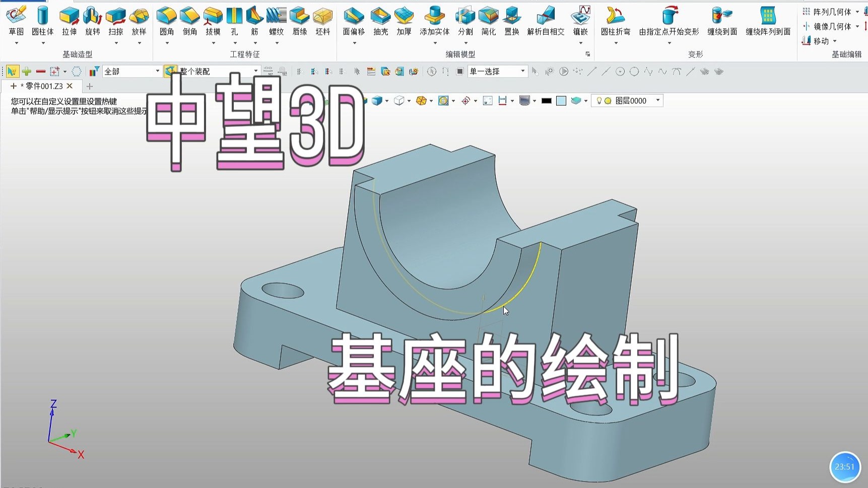Click the 螺纹 thread feature
This screenshot has height=488, width=868.
(276, 22)
